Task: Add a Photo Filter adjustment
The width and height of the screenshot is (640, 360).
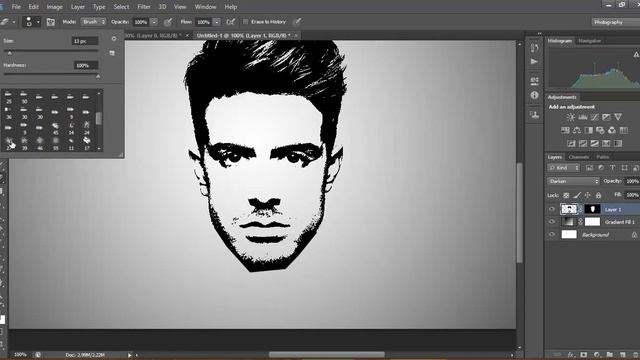Action: click(600, 131)
